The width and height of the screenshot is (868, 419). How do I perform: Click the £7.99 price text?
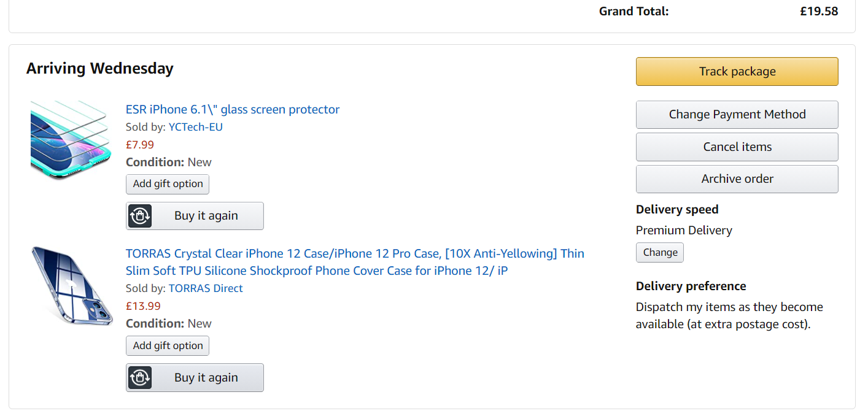140,145
